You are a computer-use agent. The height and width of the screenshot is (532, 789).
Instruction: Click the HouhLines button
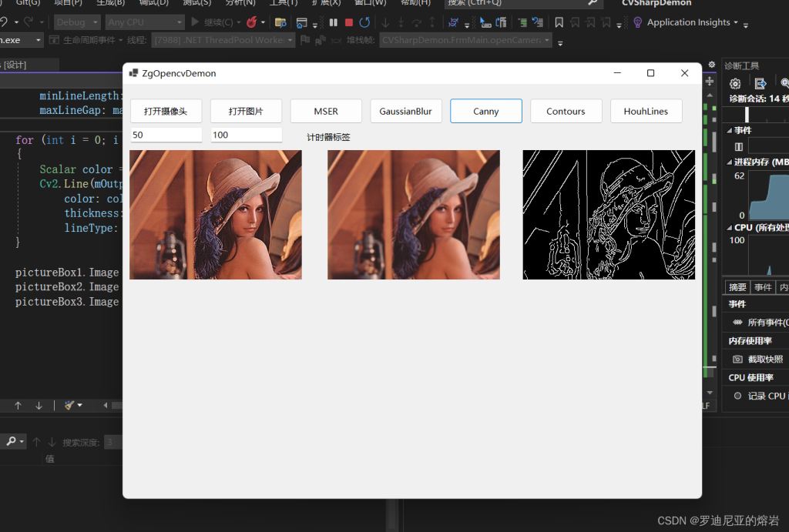646,111
